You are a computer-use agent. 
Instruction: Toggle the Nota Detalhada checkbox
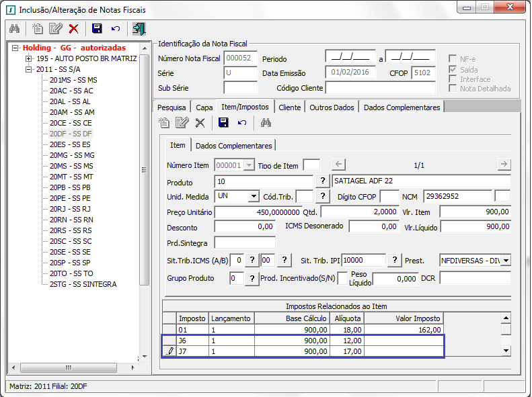tap(453, 89)
